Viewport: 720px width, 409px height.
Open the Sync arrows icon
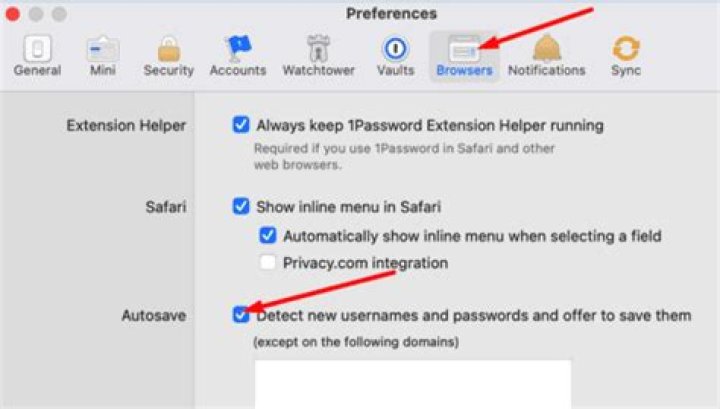pos(626,48)
